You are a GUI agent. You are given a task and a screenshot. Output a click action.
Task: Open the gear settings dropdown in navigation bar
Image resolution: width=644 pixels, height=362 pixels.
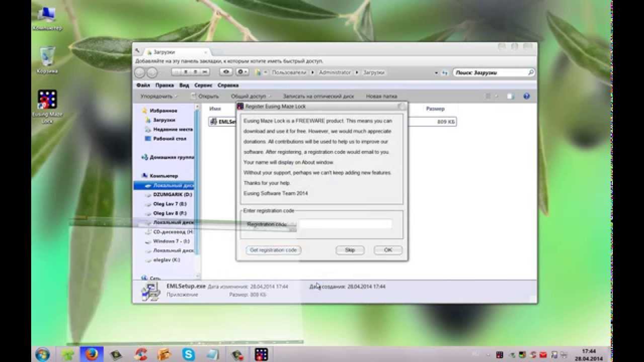pos(243,72)
